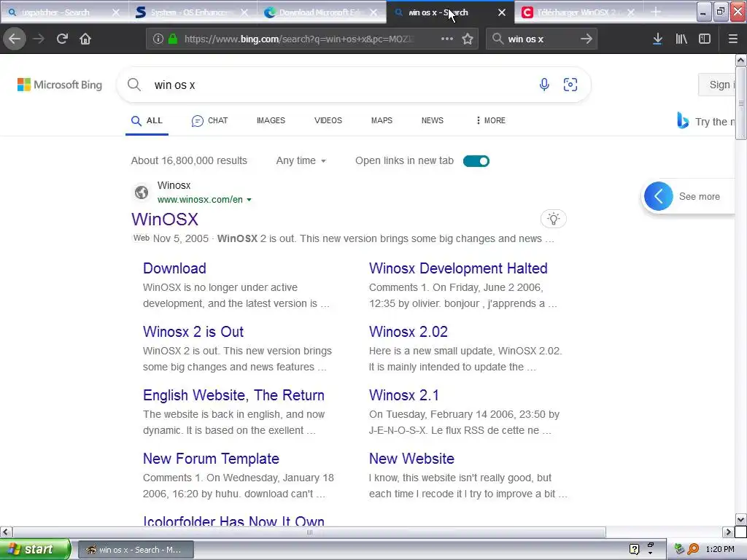Open the Windows Start button
The image size is (747, 560).
[34, 549]
